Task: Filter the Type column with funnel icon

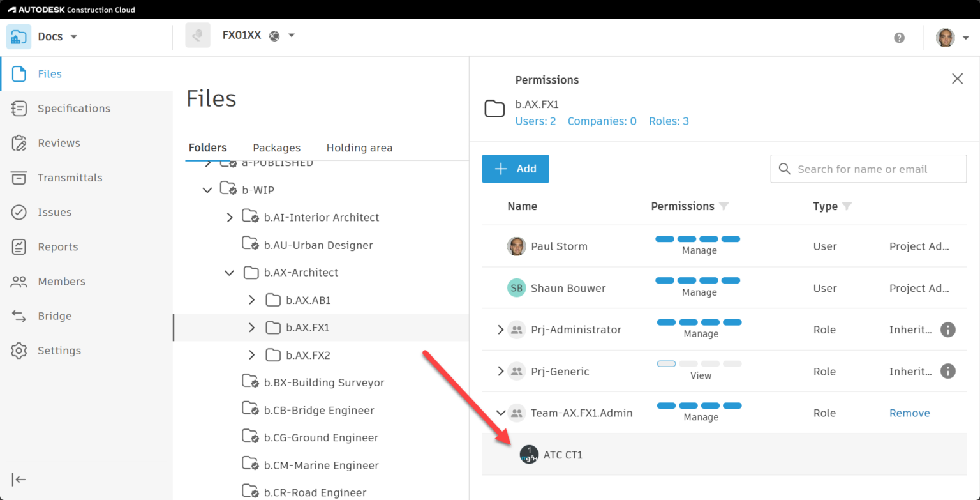Action: pyautogui.click(x=847, y=206)
